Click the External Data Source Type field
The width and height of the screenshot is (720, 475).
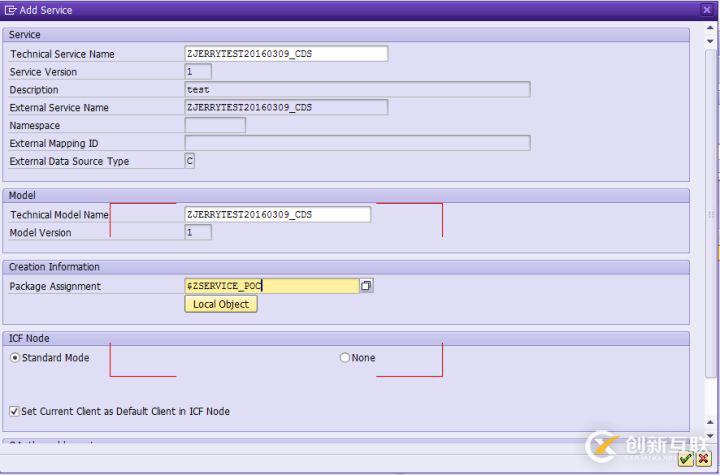coord(190,161)
